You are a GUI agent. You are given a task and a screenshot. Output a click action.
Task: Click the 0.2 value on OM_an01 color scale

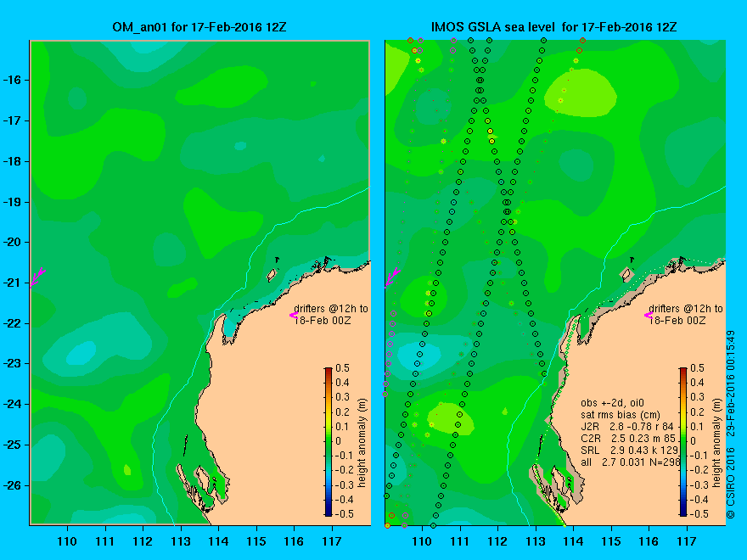tap(343, 412)
